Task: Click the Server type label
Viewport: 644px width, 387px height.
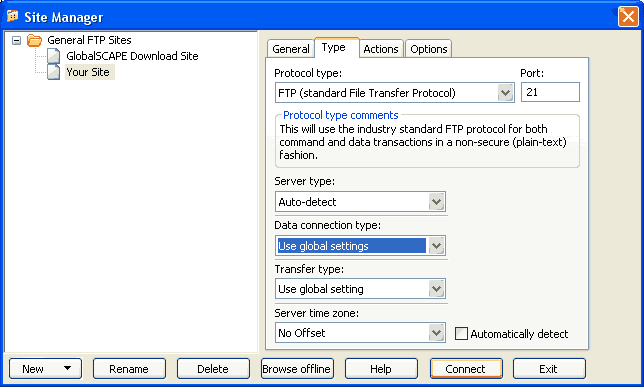Action: click(304, 181)
